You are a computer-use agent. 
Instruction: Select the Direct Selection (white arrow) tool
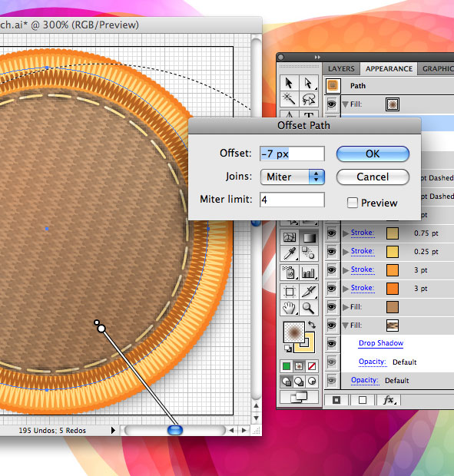pos(309,83)
